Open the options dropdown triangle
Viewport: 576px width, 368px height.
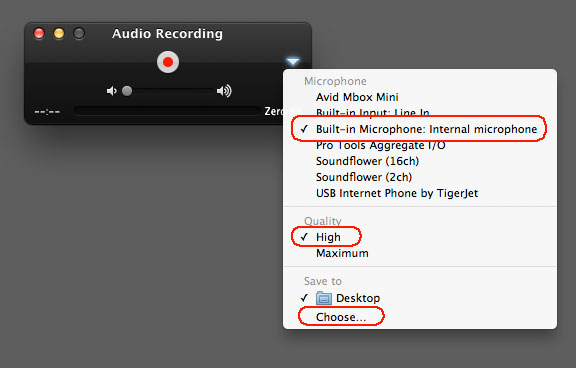coord(293,61)
